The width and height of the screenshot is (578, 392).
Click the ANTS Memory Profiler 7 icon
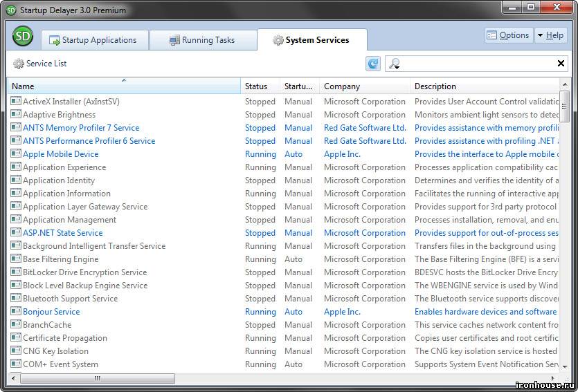pyautogui.click(x=16, y=127)
